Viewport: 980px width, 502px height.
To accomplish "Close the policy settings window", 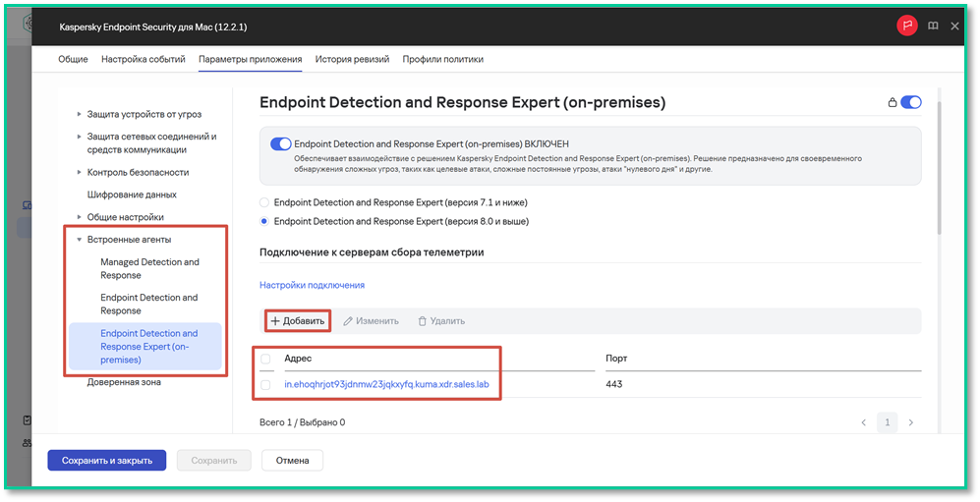I will click(954, 27).
